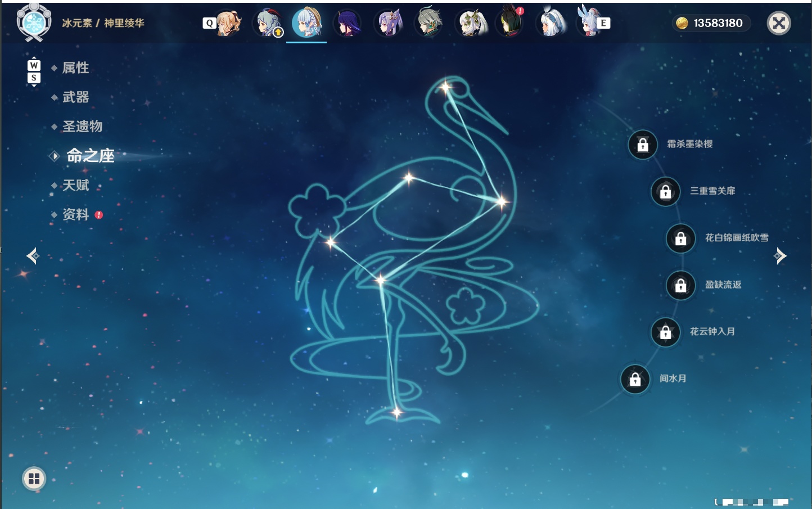Open the 属性 menu item

(x=75, y=68)
